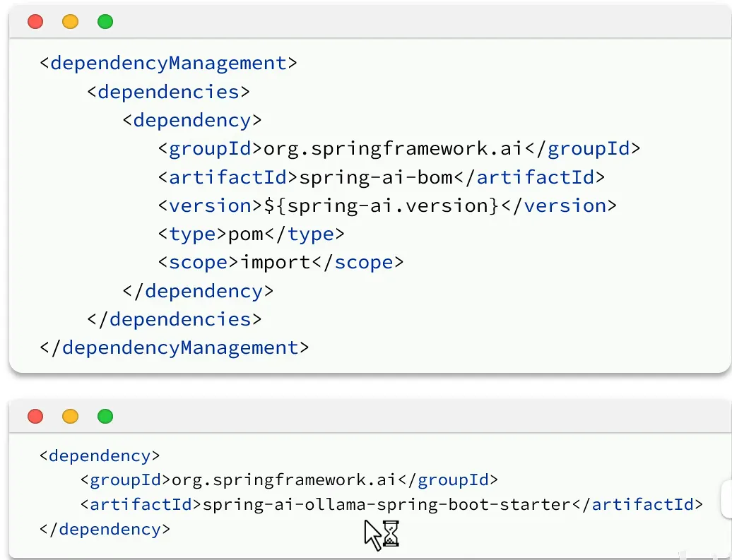Click the closing dependencies tag
The image size is (732, 560).
(x=175, y=319)
